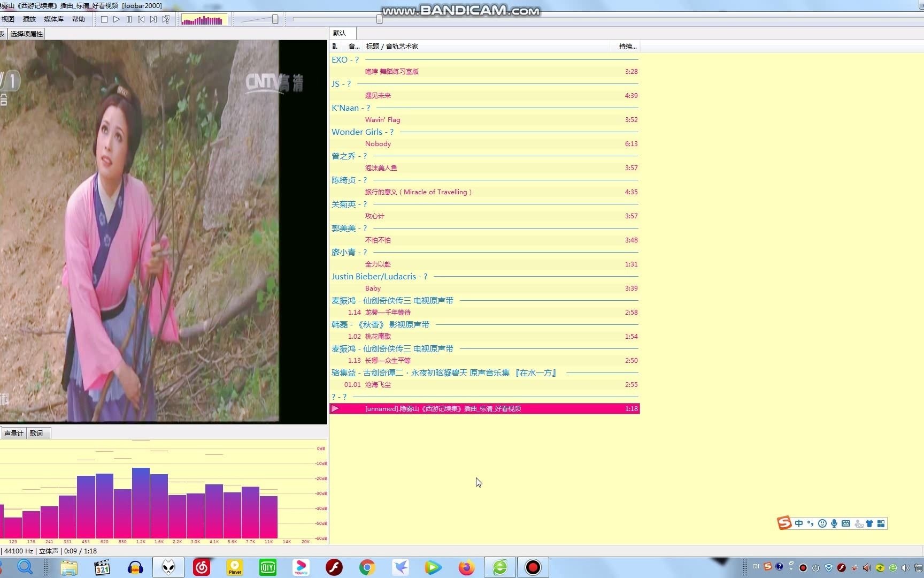924x578 pixels.
Task: Click the foobar2000 taskbar icon
Action: [168, 567]
